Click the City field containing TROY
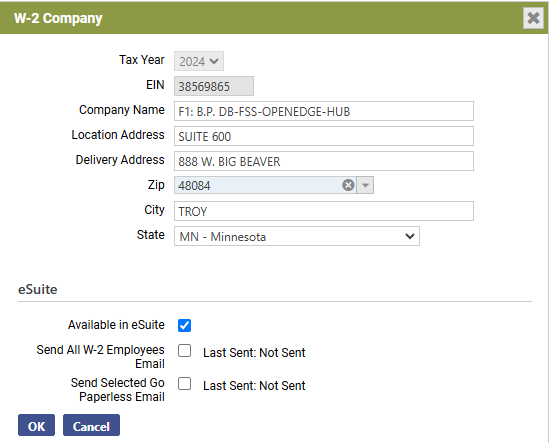 [x=324, y=211]
